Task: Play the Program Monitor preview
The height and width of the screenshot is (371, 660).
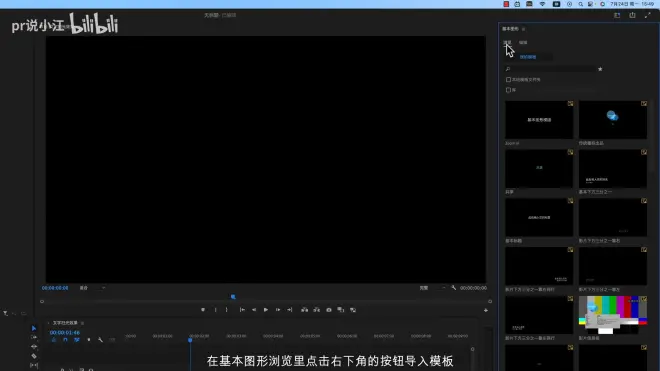Action: tap(266, 310)
